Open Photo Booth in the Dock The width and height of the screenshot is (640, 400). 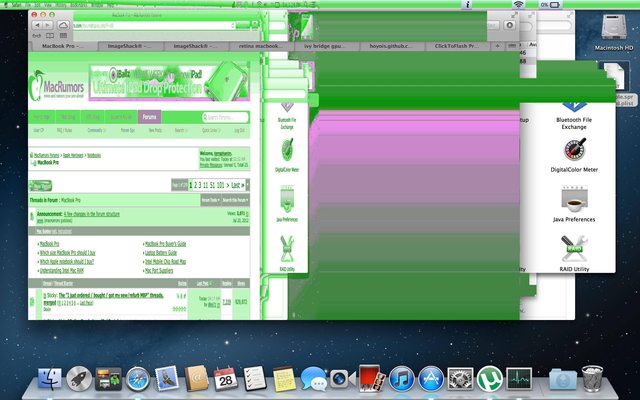pos(372,378)
